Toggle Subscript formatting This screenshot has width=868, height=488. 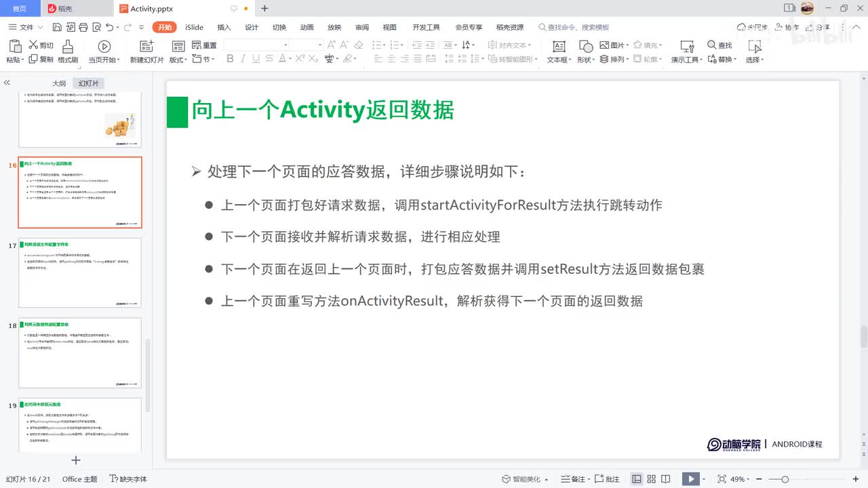tap(313, 59)
